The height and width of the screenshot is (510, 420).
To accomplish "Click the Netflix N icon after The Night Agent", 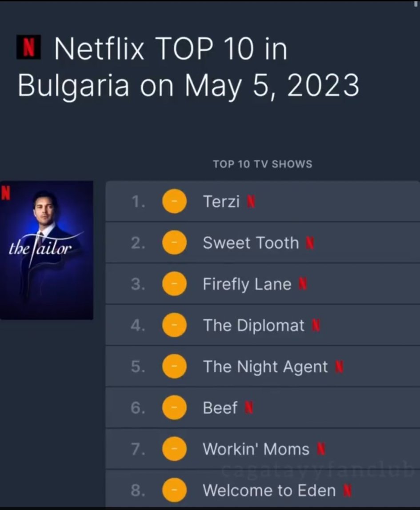I will coord(339,367).
